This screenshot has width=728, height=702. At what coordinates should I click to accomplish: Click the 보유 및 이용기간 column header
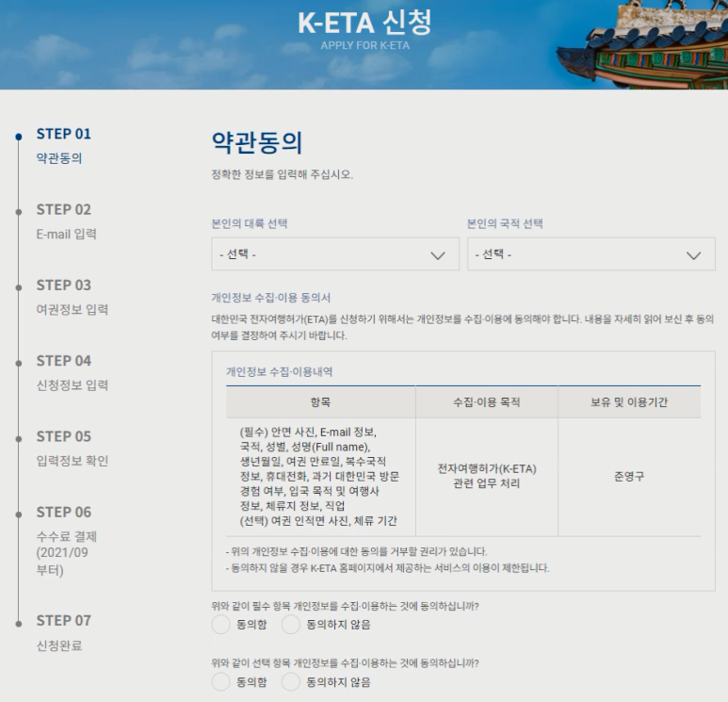tap(629, 401)
